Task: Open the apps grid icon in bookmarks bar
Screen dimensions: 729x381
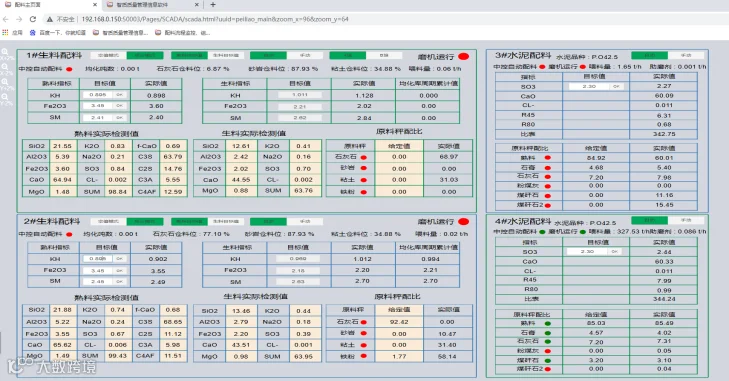Action: 6,33
